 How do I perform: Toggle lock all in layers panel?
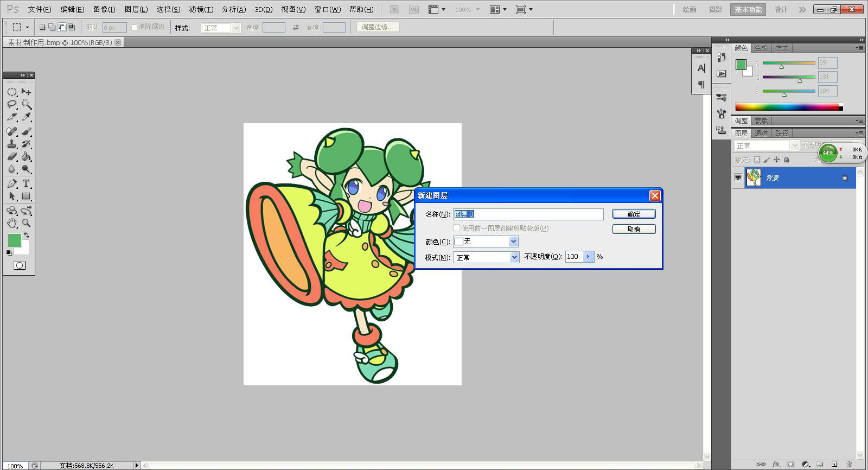click(x=787, y=160)
